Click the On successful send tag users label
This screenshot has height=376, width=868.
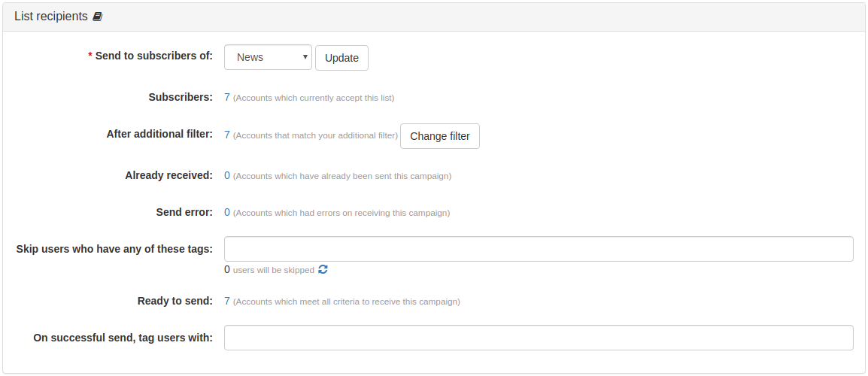[x=123, y=338]
